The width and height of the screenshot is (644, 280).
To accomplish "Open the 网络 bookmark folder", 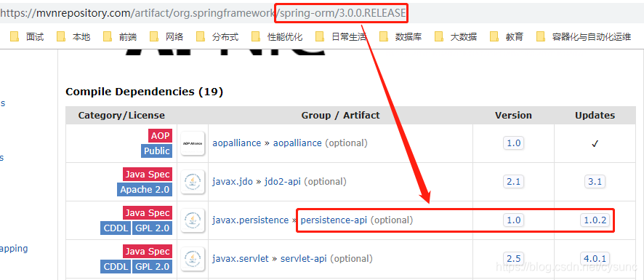I will tap(166, 37).
